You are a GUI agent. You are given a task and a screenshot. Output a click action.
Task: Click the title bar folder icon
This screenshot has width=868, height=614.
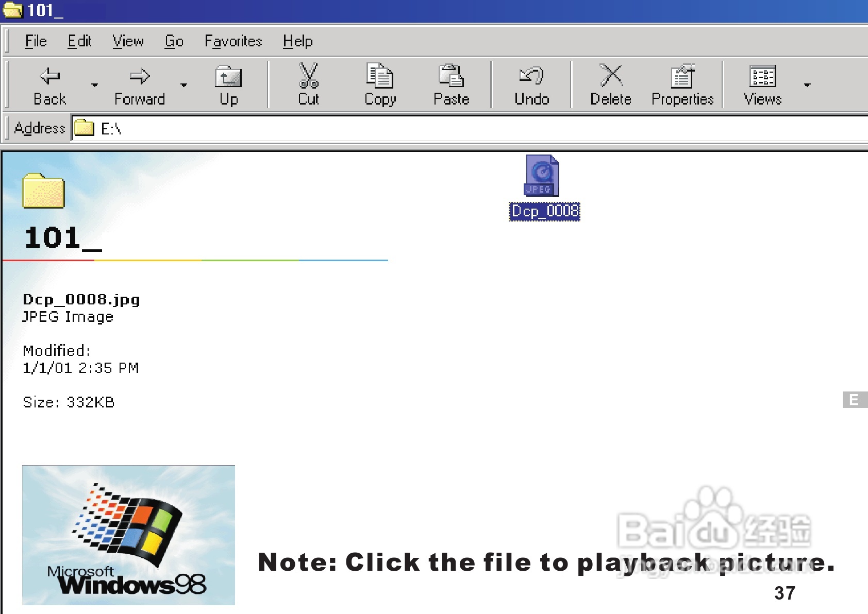tap(12, 10)
